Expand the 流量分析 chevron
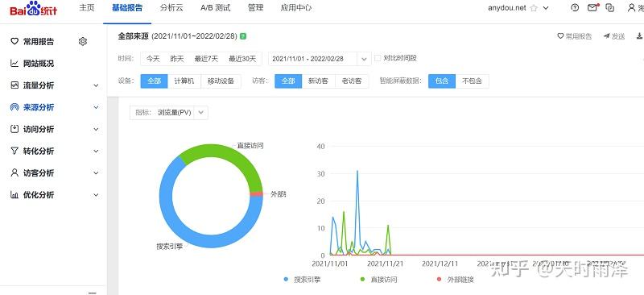This screenshot has width=644, height=295. (x=96, y=85)
